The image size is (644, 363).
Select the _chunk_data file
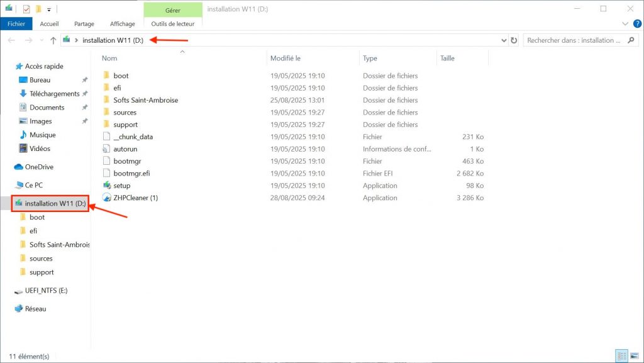[x=133, y=137]
